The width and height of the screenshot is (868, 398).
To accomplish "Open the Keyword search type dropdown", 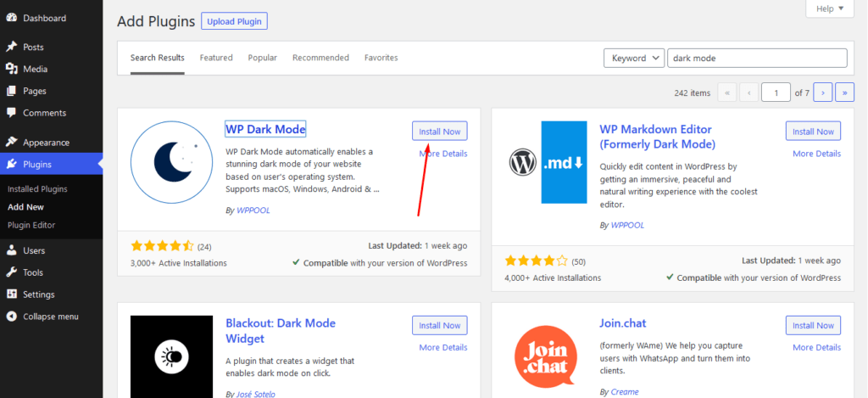I will [x=634, y=59].
